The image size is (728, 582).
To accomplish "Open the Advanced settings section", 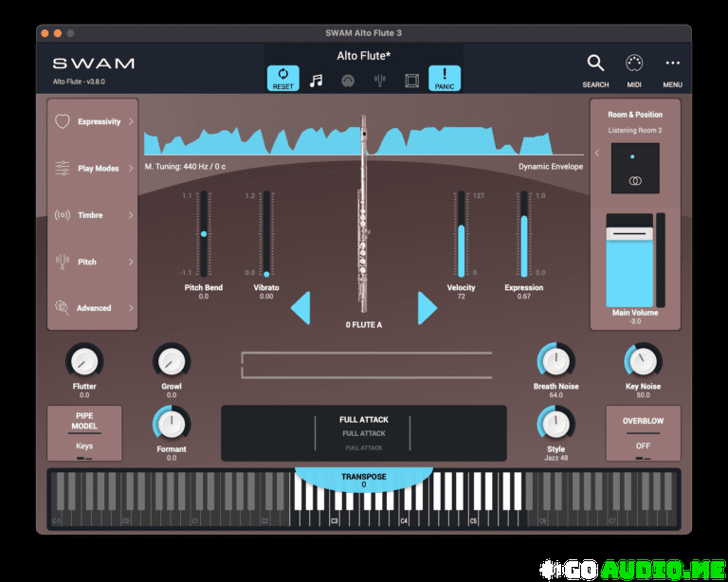I will click(x=93, y=308).
